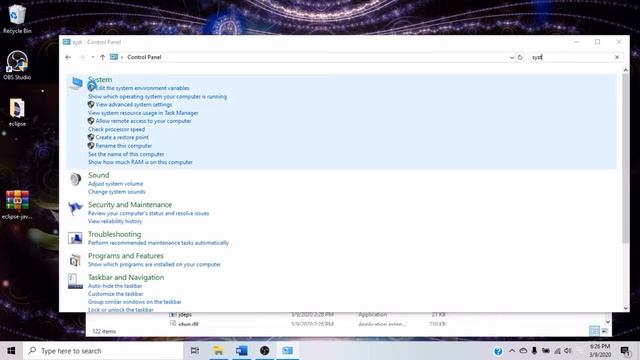Open the Windows Start menu
The image size is (640, 360).
11,351
